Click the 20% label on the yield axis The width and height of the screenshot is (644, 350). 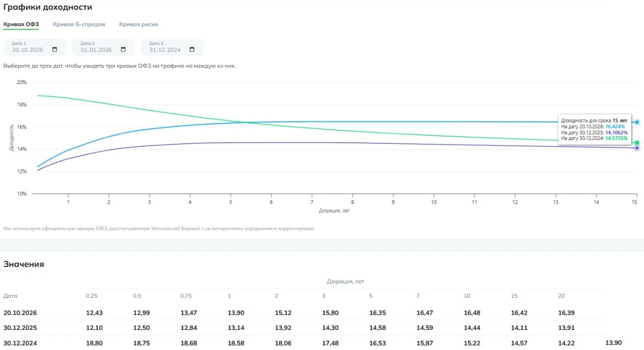tap(22, 82)
